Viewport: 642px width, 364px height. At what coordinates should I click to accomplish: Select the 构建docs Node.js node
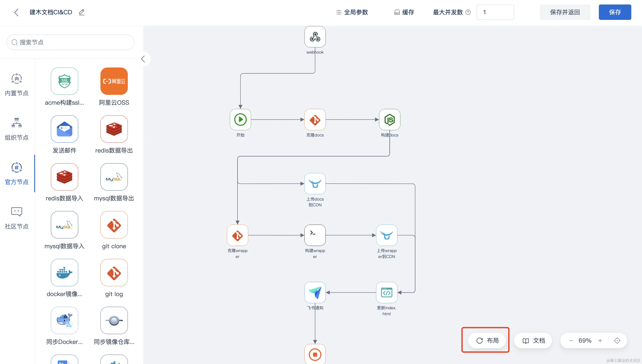click(389, 119)
